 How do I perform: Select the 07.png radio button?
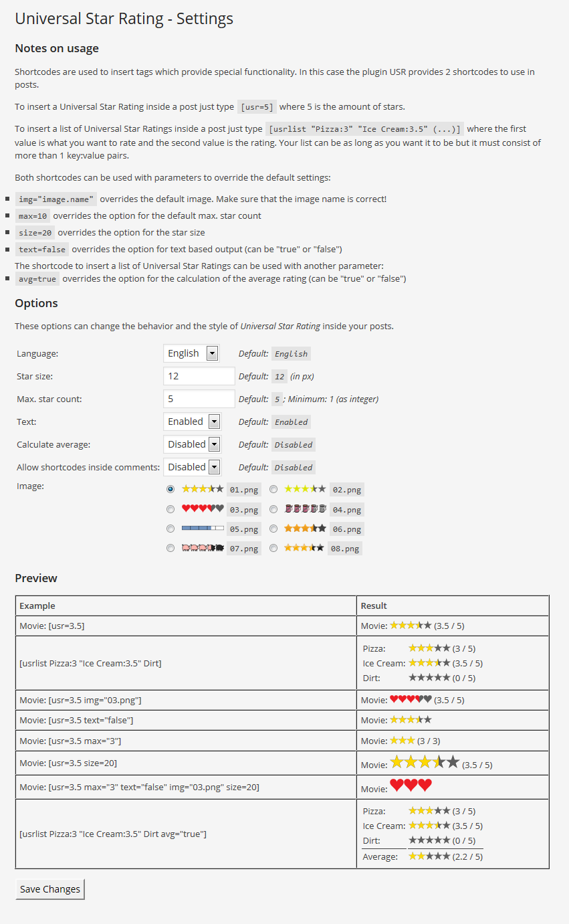tap(170, 548)
